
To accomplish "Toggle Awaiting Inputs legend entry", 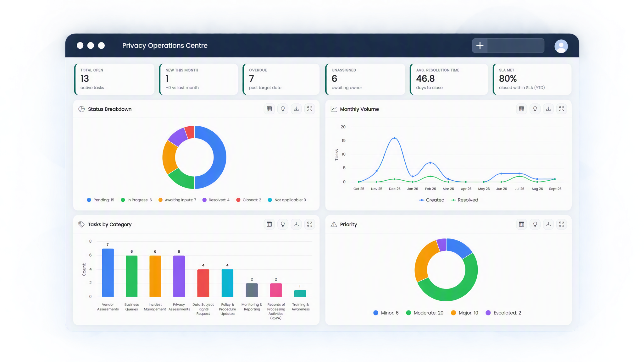I will click(x=177, y=200).
